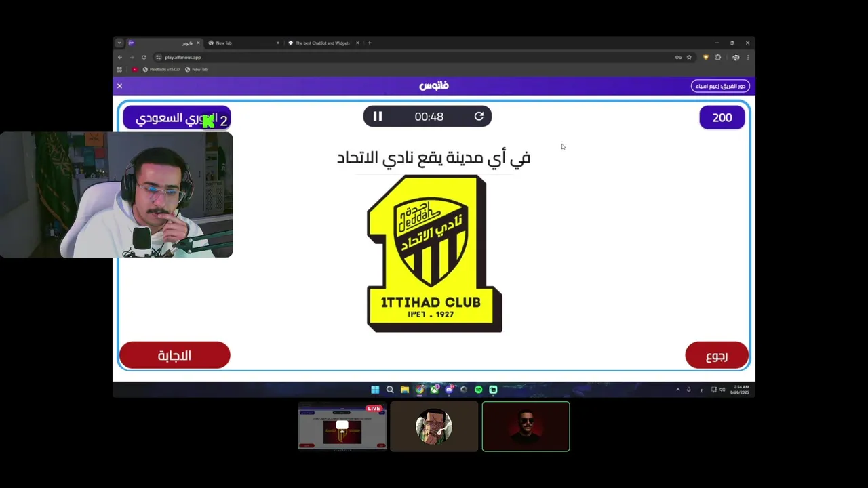Open the clock showing 2:54 AM

[x=741, y=390]
